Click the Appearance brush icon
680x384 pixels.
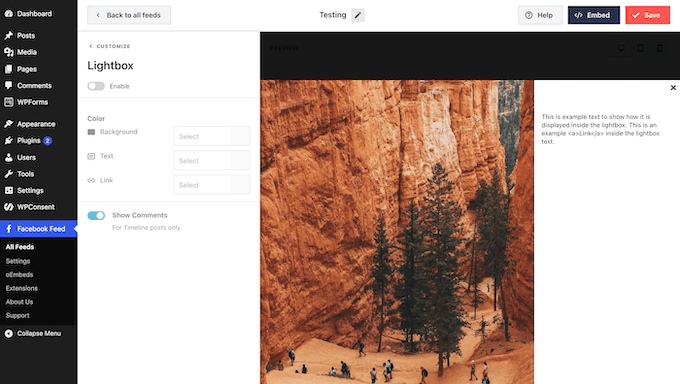[9, 124]
